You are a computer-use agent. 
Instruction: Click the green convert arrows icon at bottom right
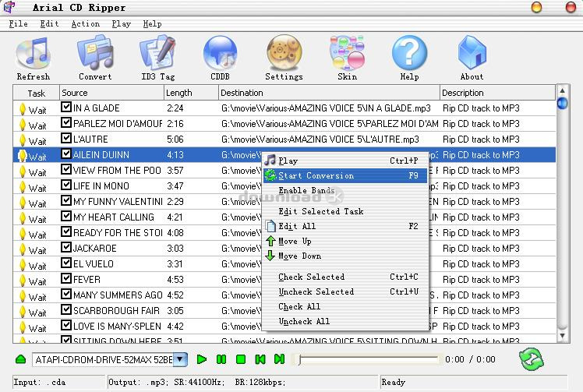pyautogui.click(x=531, y=359)
